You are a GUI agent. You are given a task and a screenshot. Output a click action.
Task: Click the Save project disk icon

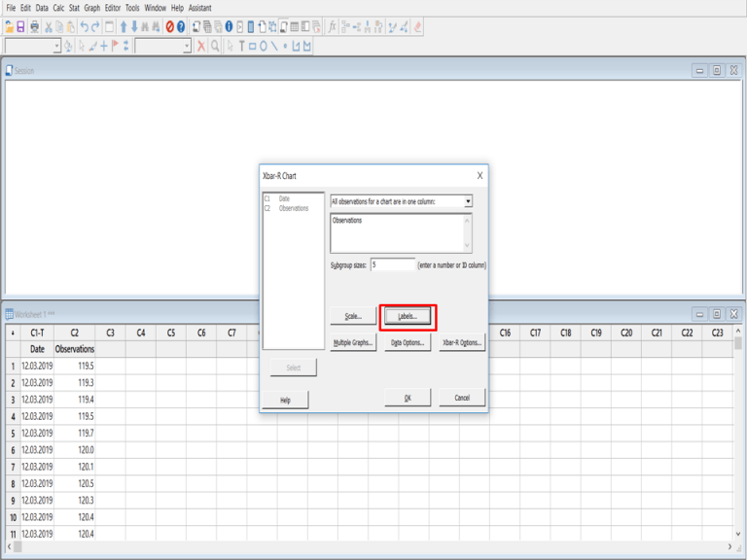pyautogui.click(x=20, y=26)
